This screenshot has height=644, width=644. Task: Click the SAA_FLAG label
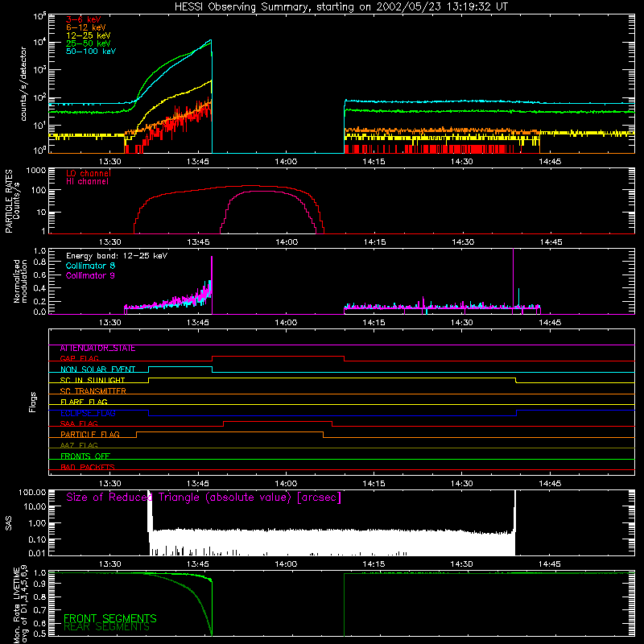pos(79,424)
